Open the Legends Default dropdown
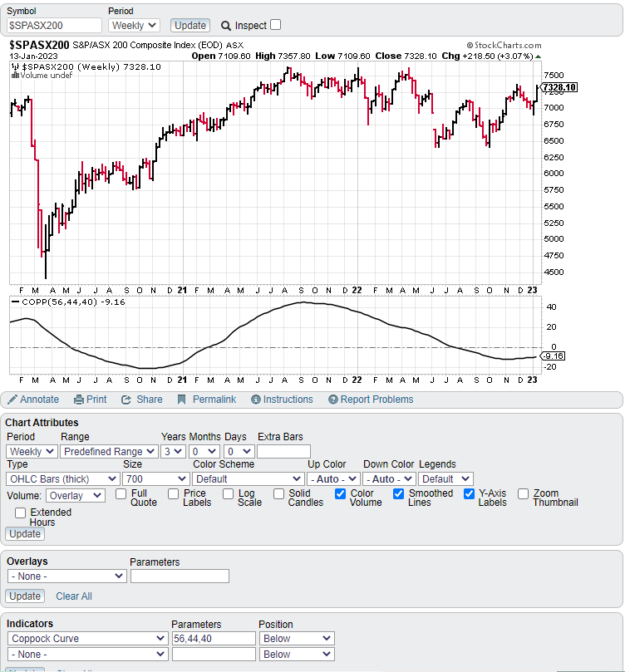Image resolution: width=625 pixels, height=672 pixels. point(445,478)
